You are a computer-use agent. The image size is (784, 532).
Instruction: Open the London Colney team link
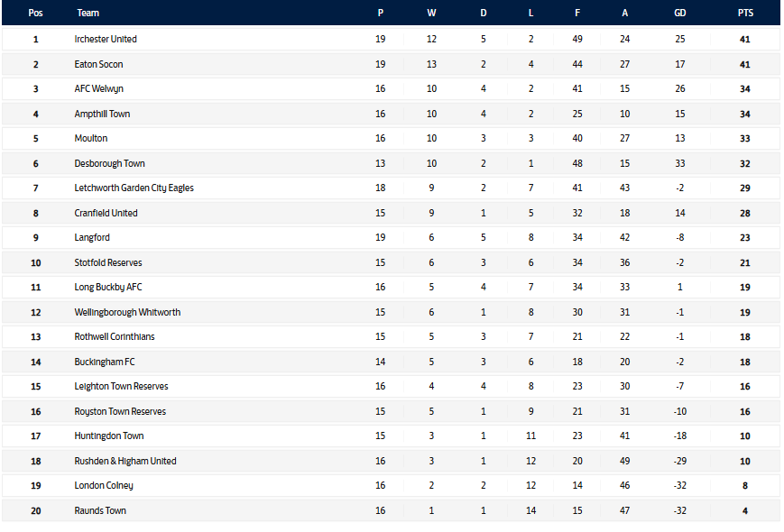click(103, 486)
